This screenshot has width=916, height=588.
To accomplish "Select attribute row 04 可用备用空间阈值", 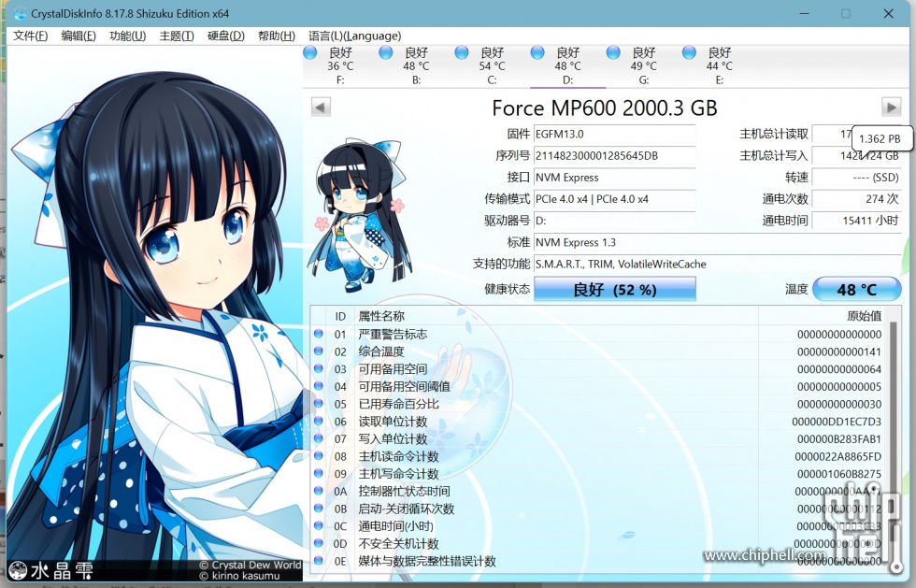I will [599, 387].
